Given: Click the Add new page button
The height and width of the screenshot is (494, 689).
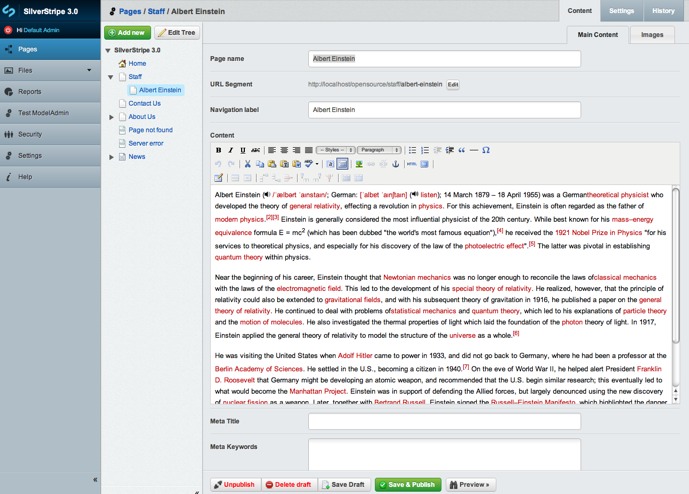Looking at the screenshot, I should pyautogui.click(x=127, y=33).
